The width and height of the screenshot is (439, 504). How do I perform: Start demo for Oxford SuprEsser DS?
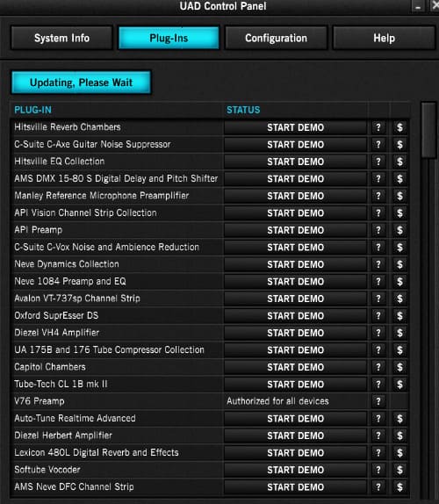(x=295, y=316)
